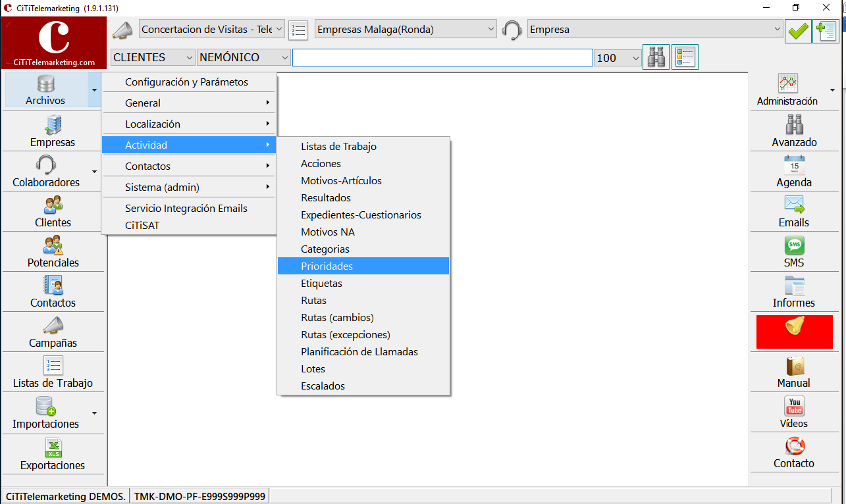This screenshot has height=504, width=846.
Task: Select Prioridades in the Actividad submenu
Action: click(363, 266)
